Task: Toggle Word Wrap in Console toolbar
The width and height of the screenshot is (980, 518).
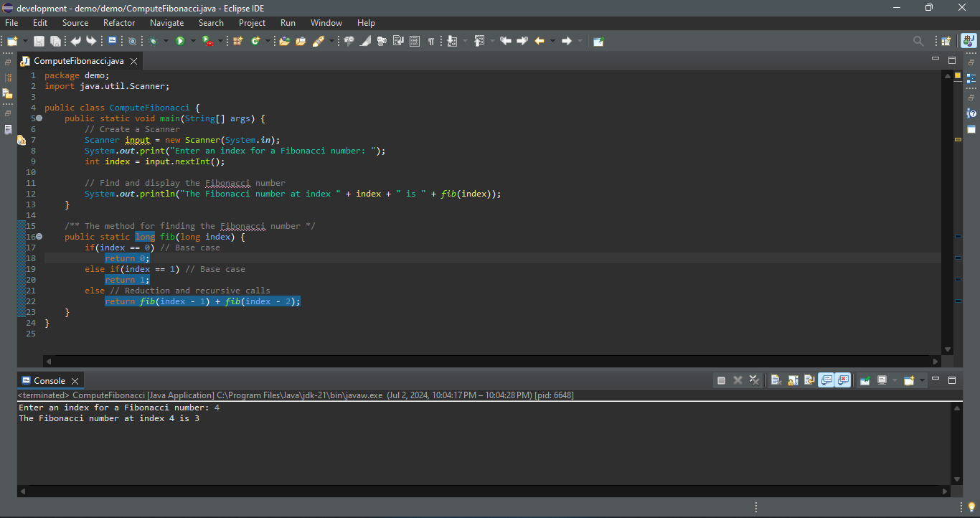Action: click(809, 380)
